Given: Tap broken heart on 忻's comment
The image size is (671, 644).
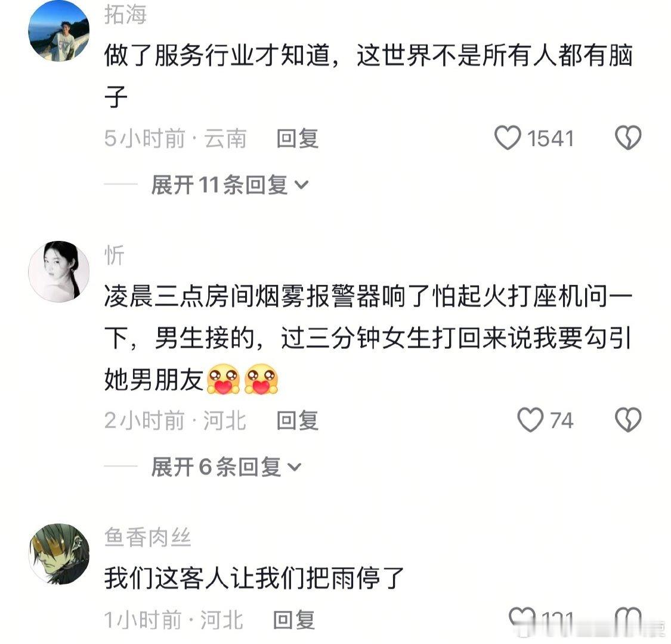Looking at the screenshot, I should (x=628, y=420).
